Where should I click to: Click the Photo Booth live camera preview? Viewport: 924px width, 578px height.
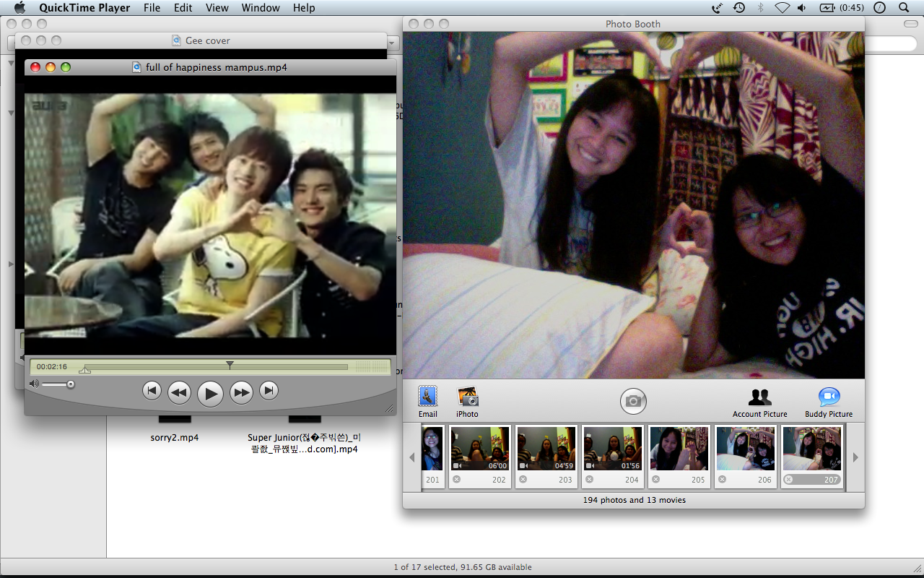pos(633,205)
